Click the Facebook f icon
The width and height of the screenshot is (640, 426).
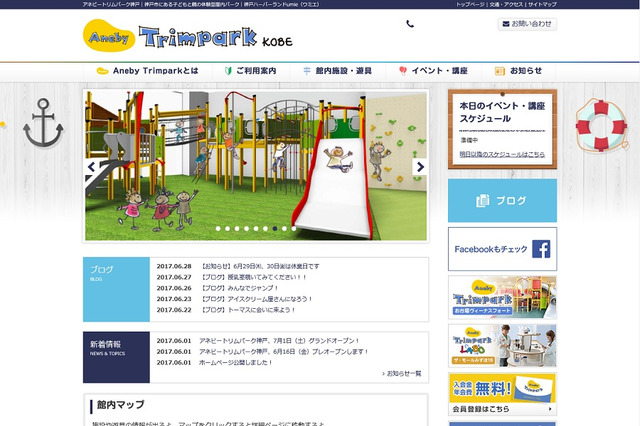(541, 249)
